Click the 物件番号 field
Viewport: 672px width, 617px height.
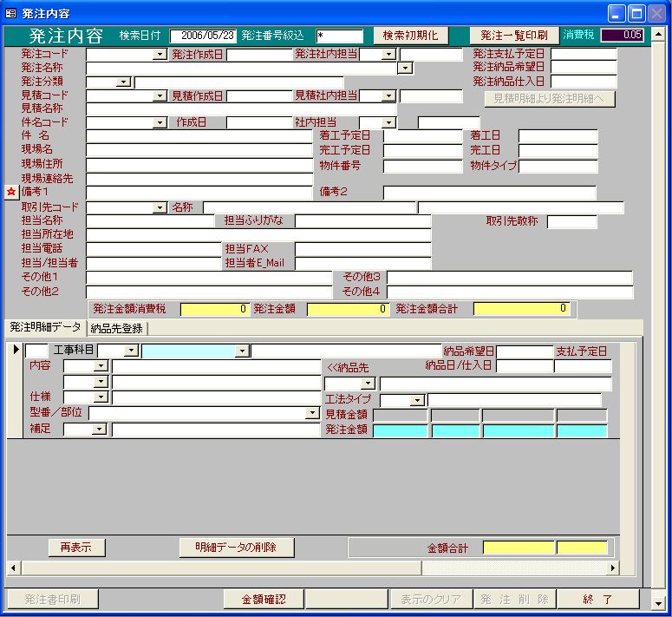422,166
